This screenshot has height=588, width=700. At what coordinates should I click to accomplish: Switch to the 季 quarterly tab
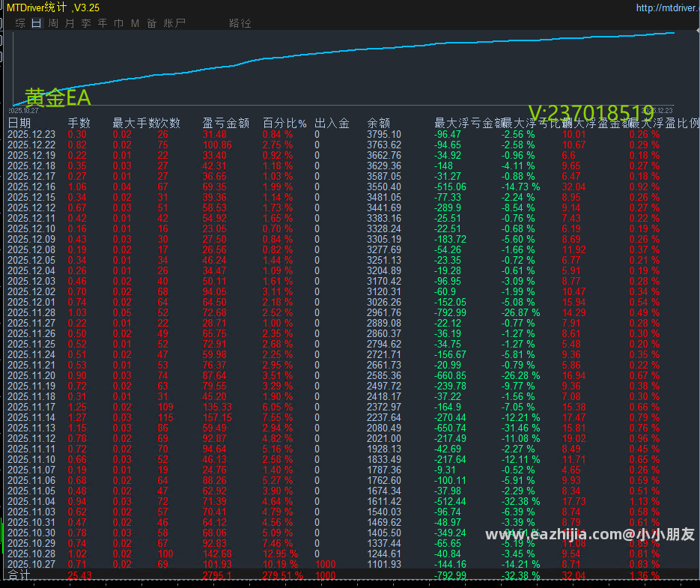[86, 23]
